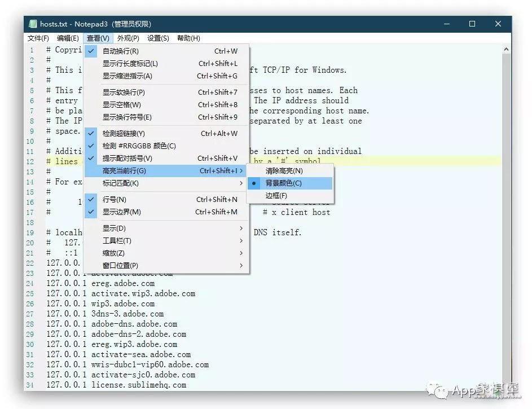The image size is (532, 409).
Task: Toggle 检测超链接(Y) option
Action: pyautogui.click(x=166, y=133)
